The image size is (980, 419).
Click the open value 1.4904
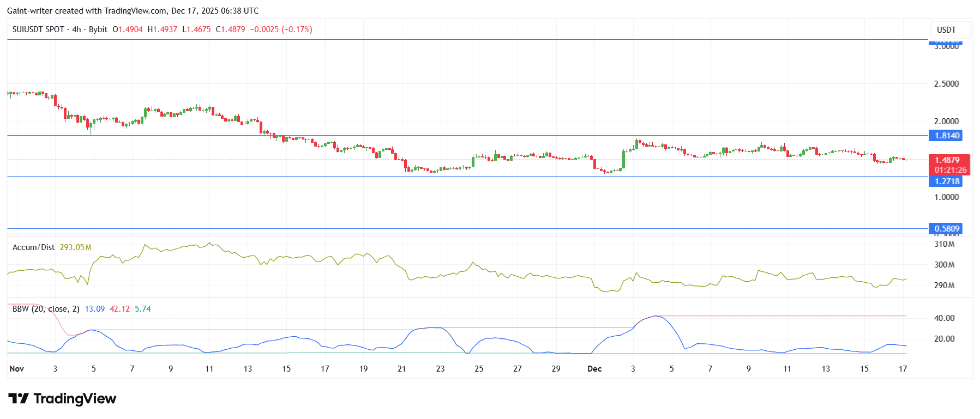[x=131, y=29]
